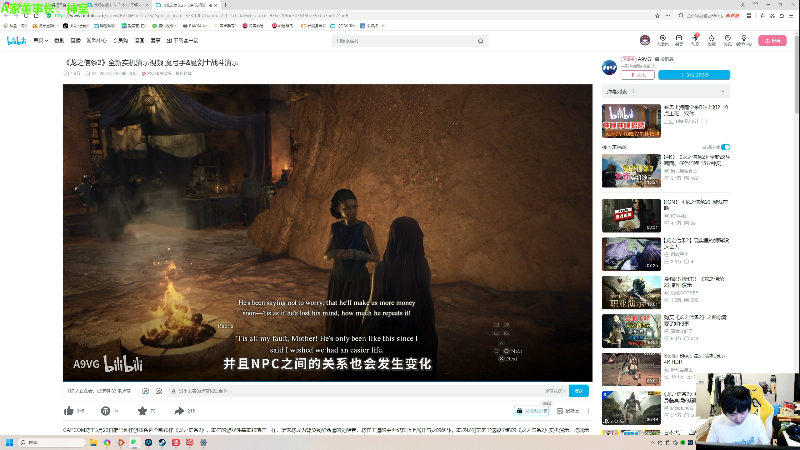The width and height of the screenshot is (800, 450).
Task: Toggle danmaku display icon beside viewer count
Action: 145,391
